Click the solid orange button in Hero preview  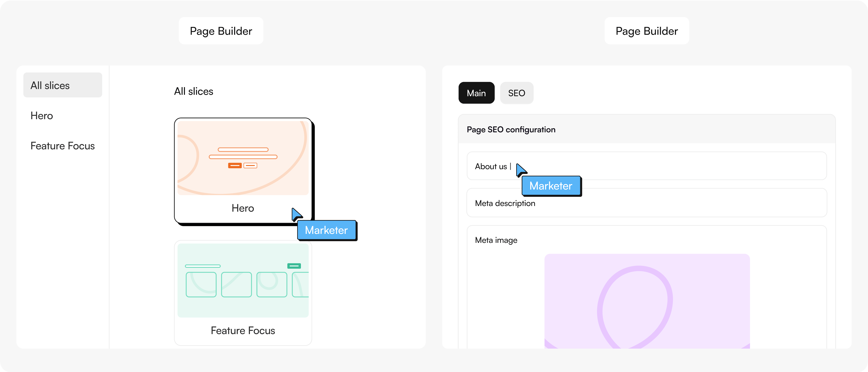click(x=235, y=165)
